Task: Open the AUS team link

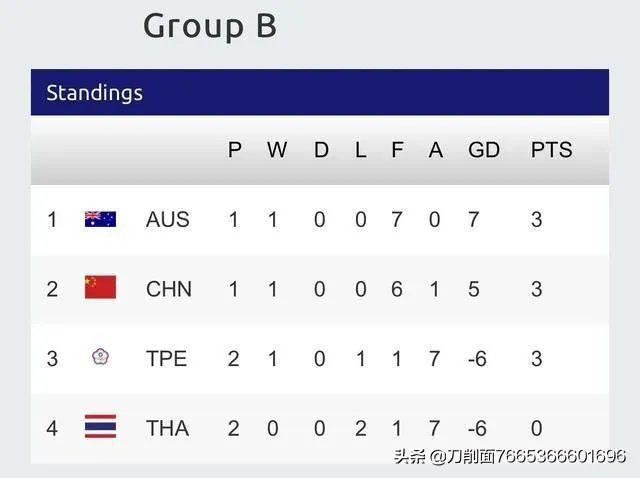Action: click(167, 219)
